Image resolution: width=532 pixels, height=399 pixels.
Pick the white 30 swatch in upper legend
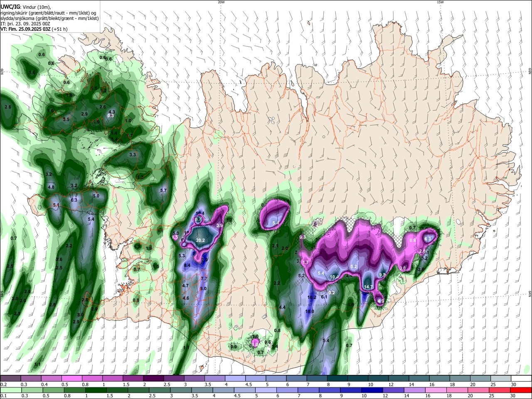click(x=522, y=378)
